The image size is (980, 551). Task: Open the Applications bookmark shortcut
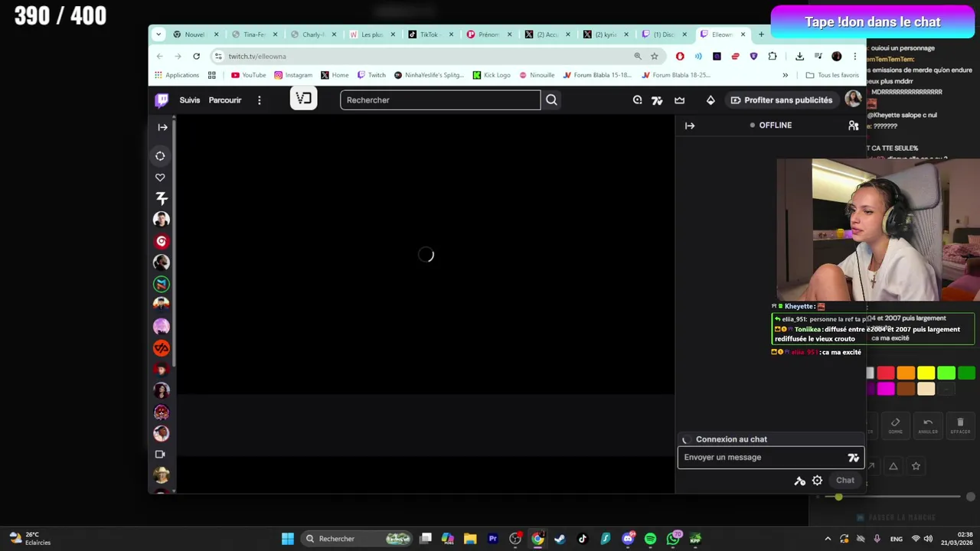pos(177,75)
